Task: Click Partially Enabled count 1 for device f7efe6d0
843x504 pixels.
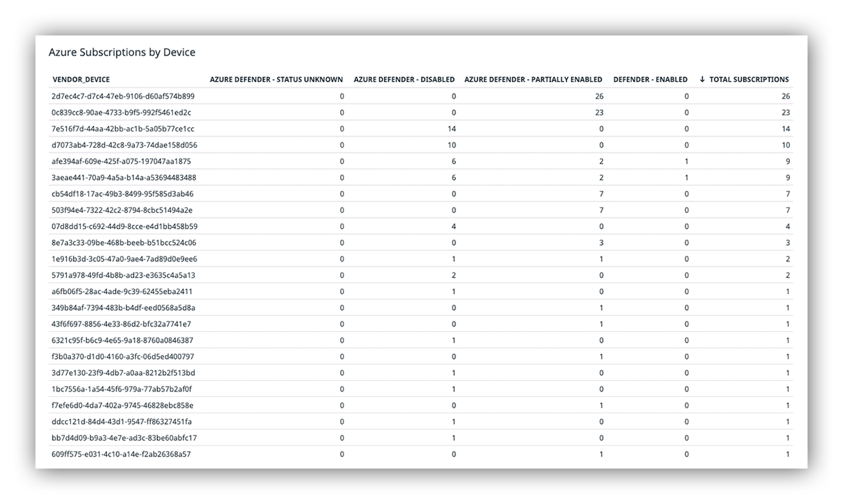Action: pyautogui.click(x=601, y=405)
